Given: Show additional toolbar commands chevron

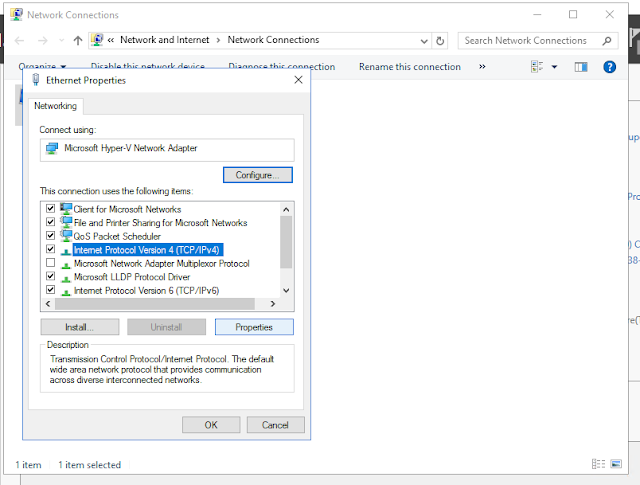Looking at the screenshot, I should 482,67.
